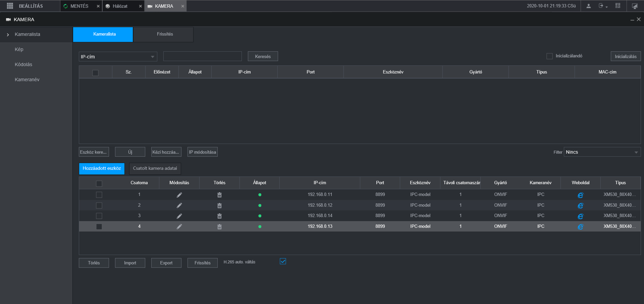644x304 pixels.
Task: Close the Hálózat tab
Action: tap(140, 6)
